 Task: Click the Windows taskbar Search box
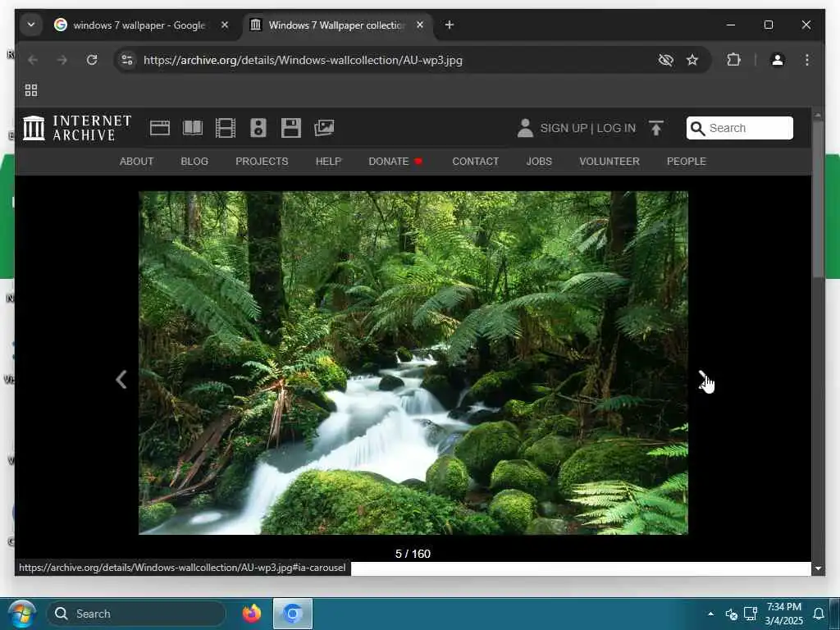click(136, 614)
